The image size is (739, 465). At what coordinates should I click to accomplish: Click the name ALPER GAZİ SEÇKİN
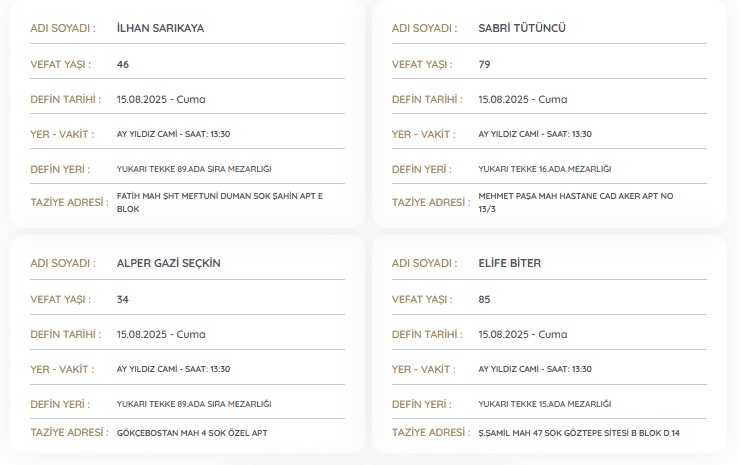coord(168,263)
